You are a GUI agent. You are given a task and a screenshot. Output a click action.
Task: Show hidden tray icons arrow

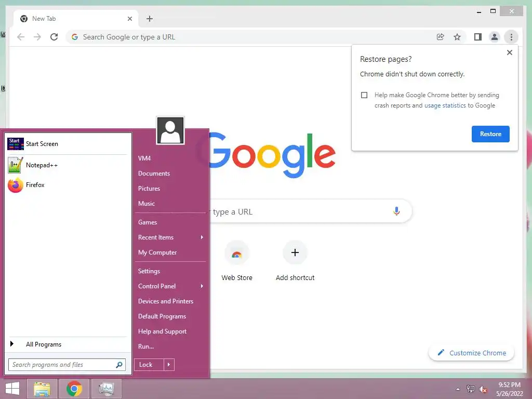pos(458,389)
